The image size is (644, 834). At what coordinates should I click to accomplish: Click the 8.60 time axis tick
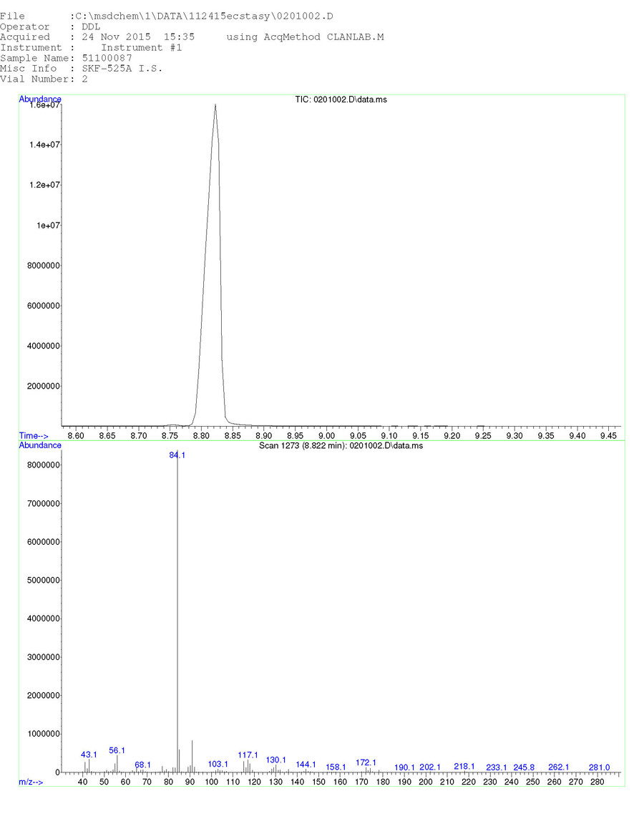pos(75,435)
